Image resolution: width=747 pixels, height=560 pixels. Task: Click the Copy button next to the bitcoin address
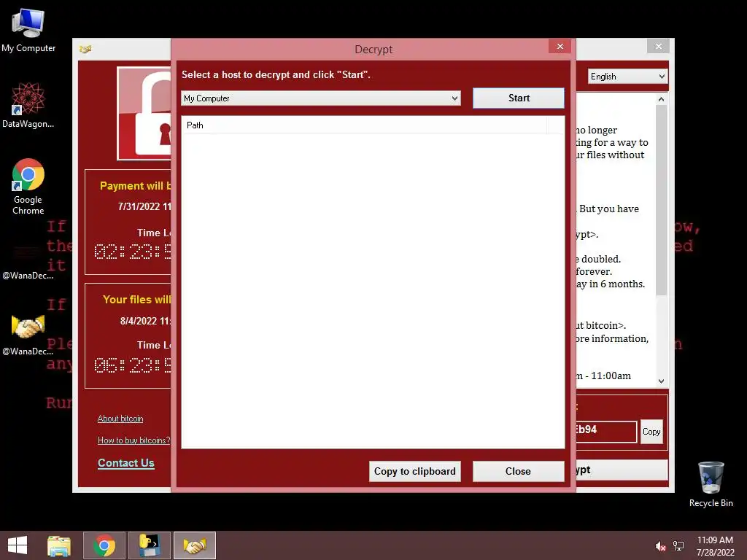(x=651, y=432)
